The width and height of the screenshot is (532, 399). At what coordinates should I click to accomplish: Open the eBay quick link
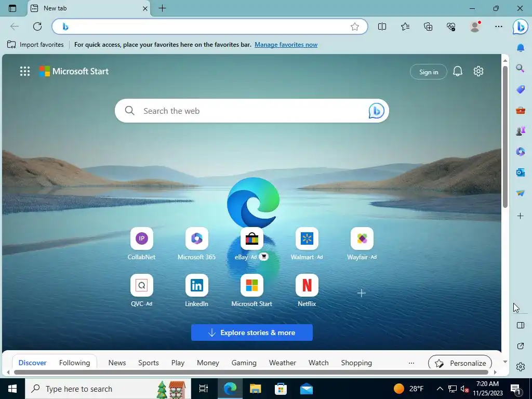pos(251,244)
